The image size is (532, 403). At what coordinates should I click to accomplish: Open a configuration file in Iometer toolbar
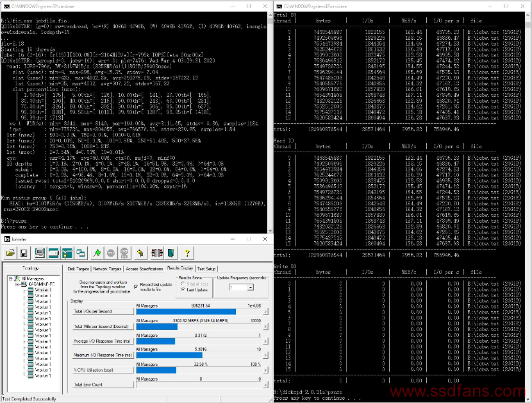click(x=10, y=253)
